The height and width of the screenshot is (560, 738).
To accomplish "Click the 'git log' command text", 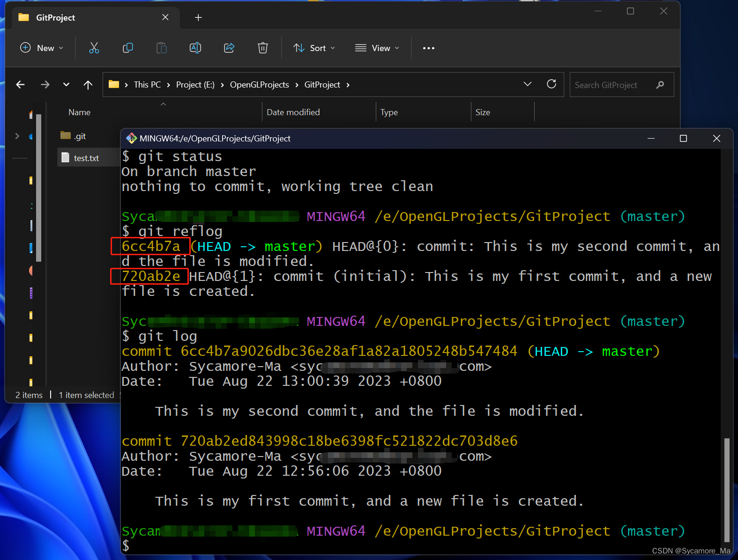I will pyautogui.click(x=168, y=336).
